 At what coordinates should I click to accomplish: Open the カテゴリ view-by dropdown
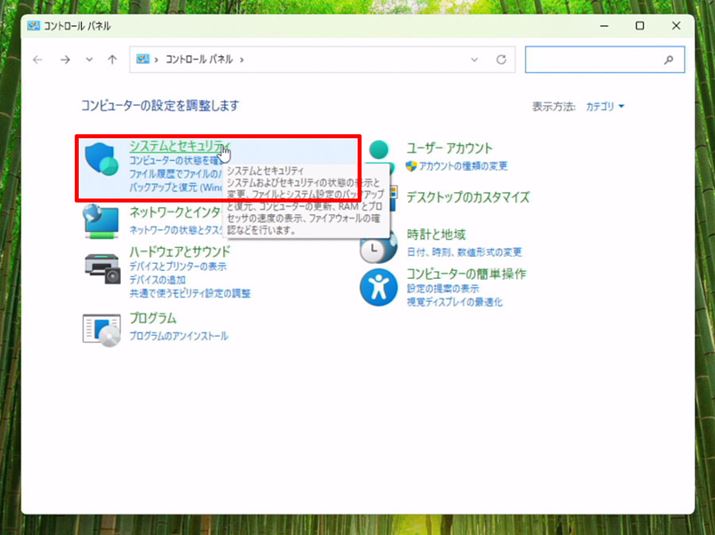[x=605, y=106]
